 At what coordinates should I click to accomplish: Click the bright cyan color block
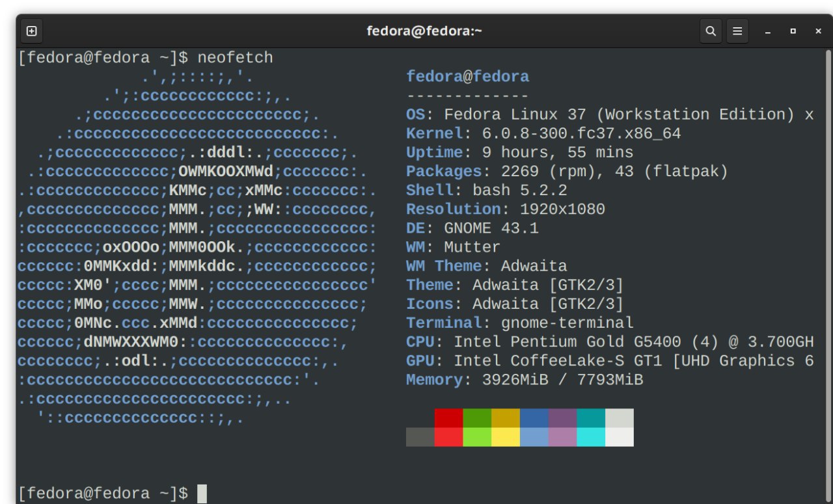click(591, 437)
